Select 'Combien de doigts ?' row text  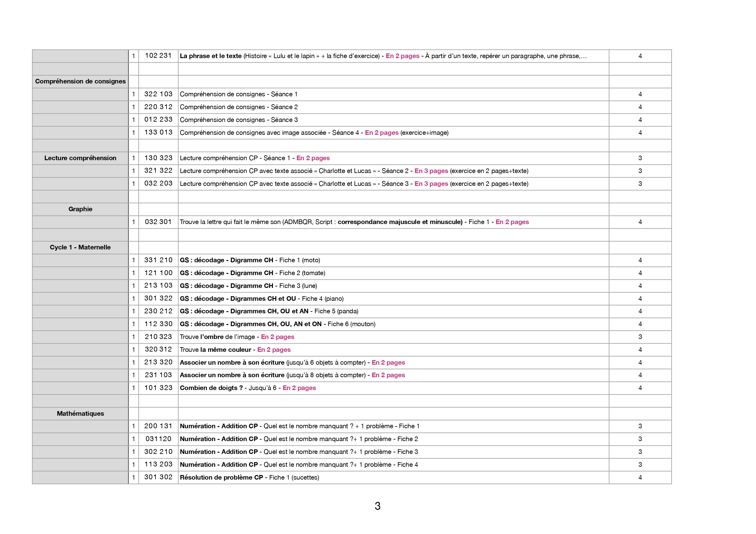coord(211,388)
